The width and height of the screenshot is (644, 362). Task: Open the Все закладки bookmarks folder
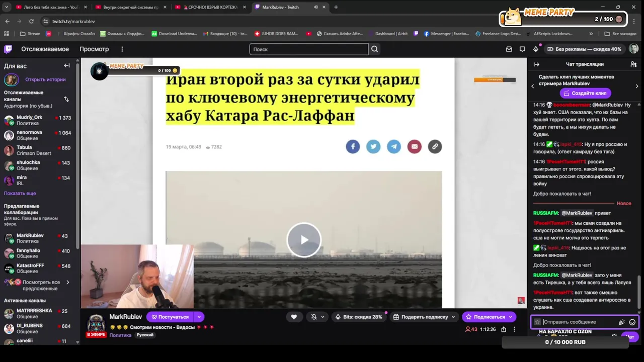[620, 34]
